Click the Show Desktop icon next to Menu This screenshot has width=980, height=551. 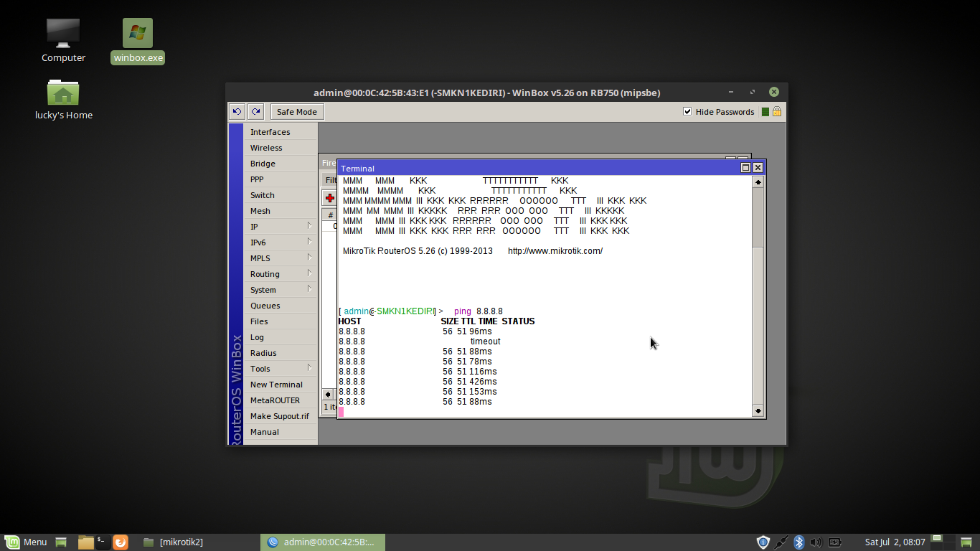pos(61,542)
